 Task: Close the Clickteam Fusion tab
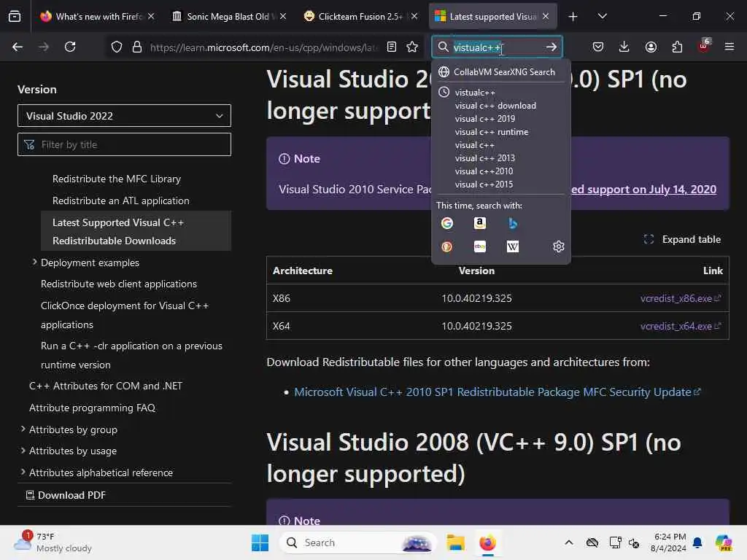pos(414,17)
